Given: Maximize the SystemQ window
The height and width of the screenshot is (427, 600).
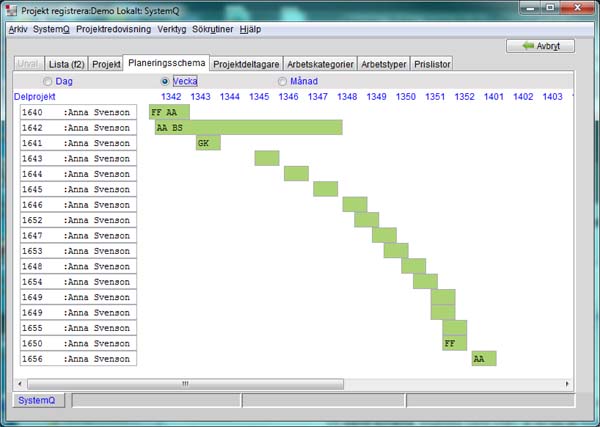Looking at the screenshot, I should click(x=550, y=8).
